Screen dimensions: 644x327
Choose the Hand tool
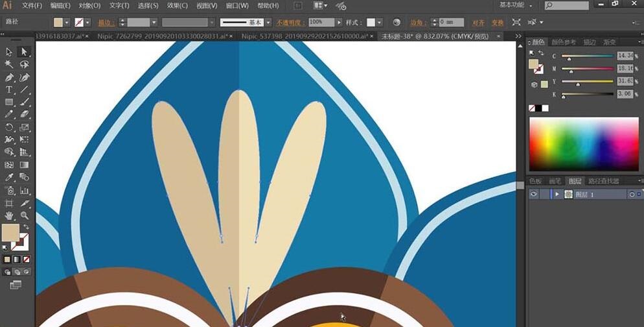(x=9, y=215)
